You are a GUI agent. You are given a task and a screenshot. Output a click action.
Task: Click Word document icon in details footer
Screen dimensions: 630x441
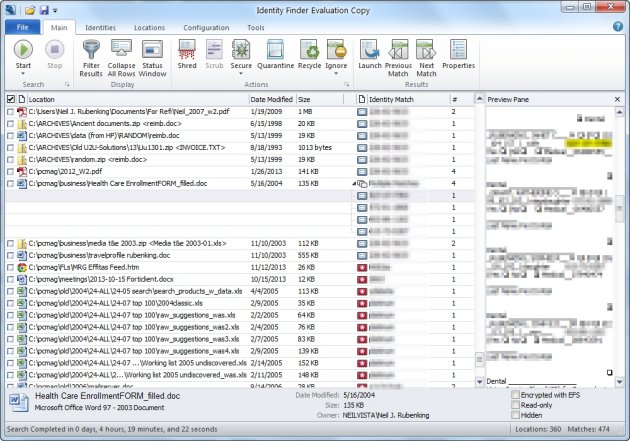pos(19,403)
